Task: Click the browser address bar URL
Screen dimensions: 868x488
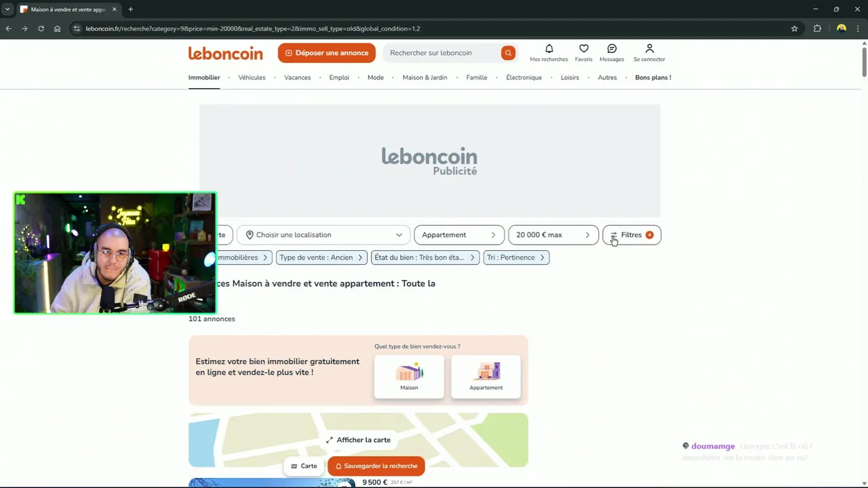Action: 253,28
